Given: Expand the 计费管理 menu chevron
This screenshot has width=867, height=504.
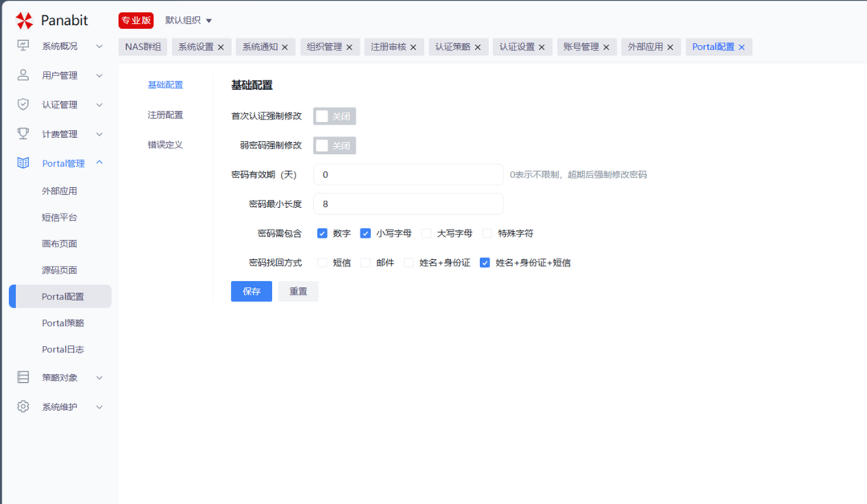Looking at the screenshot, I should [x=100, y=134].
